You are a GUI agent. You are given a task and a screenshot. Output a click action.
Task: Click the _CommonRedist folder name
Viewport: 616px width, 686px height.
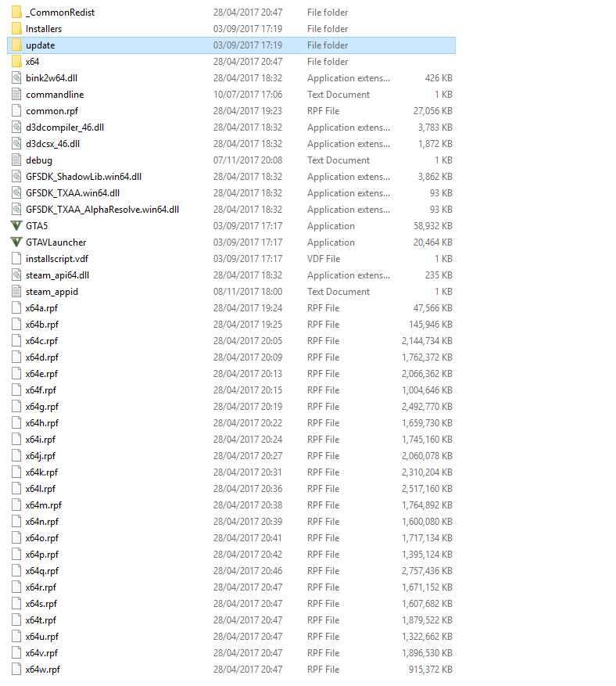click(60, 13)
